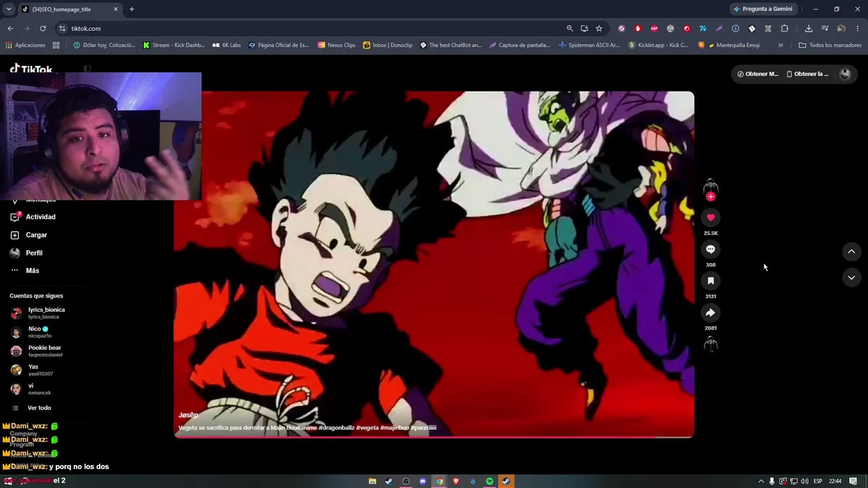Close the SEO_homepage_title tab
The height and width of the screenshot is (488, 868).
coord(115,9)
